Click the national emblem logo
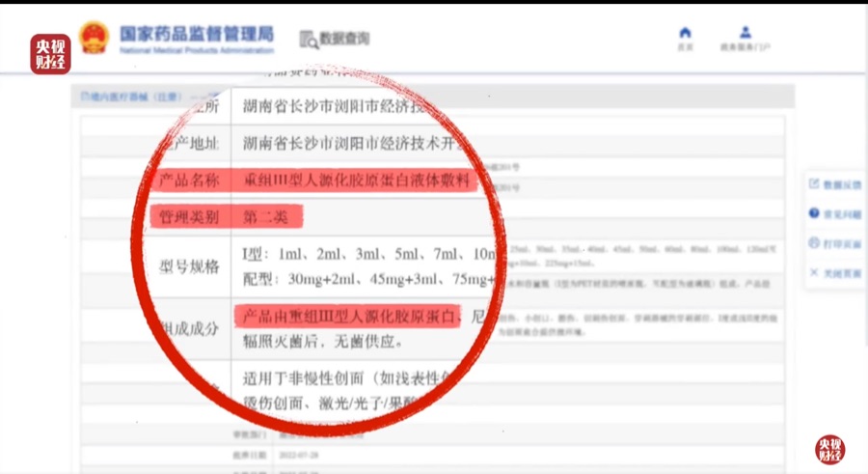 pos(94,38)
